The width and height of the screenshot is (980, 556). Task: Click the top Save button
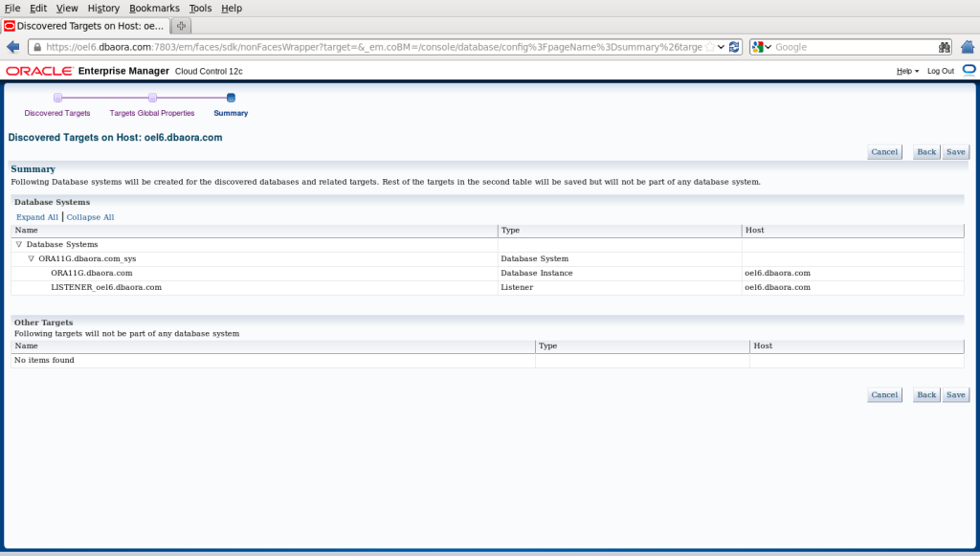pyautogui.click(x=956, y=152)
